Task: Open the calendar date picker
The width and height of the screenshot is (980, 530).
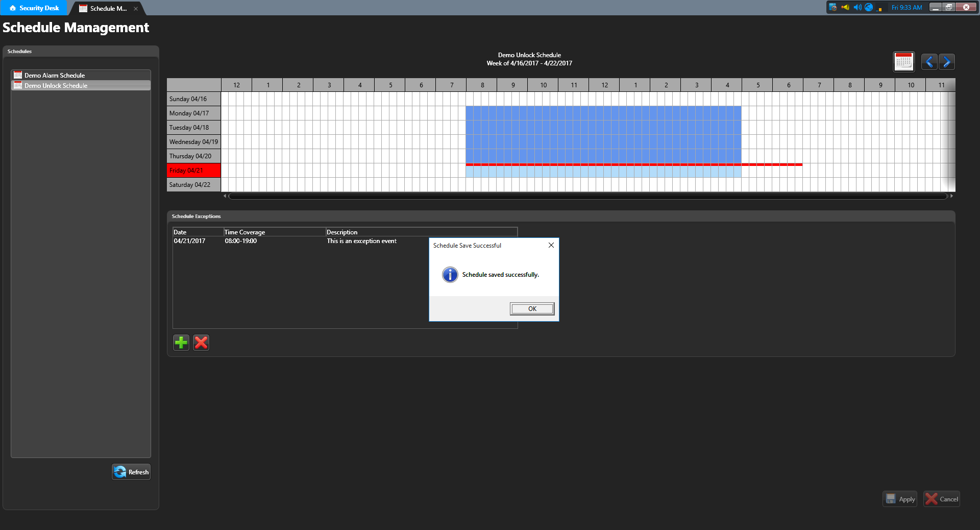Action: [x=903, y=62]
